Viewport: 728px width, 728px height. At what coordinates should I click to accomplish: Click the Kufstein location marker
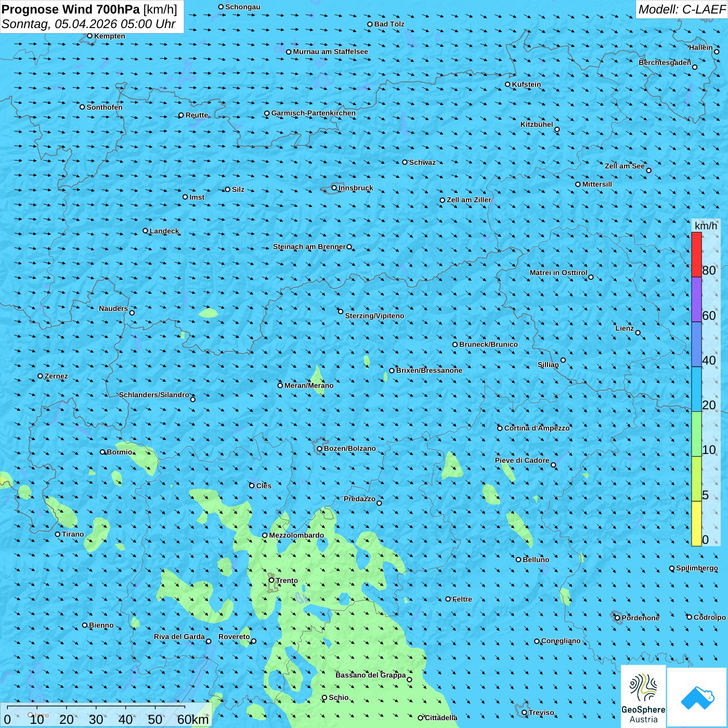click(x=508, y=84)
